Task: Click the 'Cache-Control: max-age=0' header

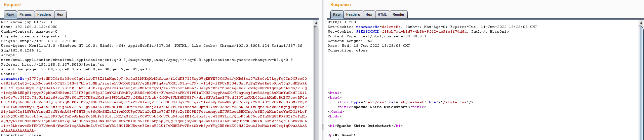Action: pyautogui.click(x=29, y=32)
